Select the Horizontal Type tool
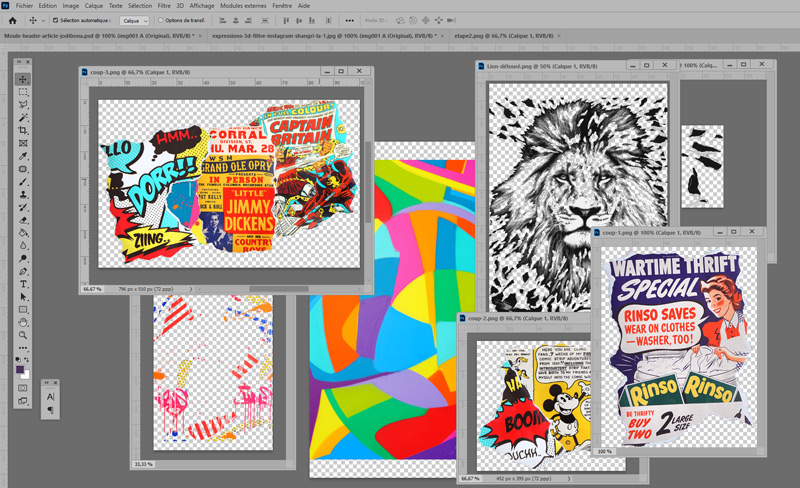 (23, 284)
